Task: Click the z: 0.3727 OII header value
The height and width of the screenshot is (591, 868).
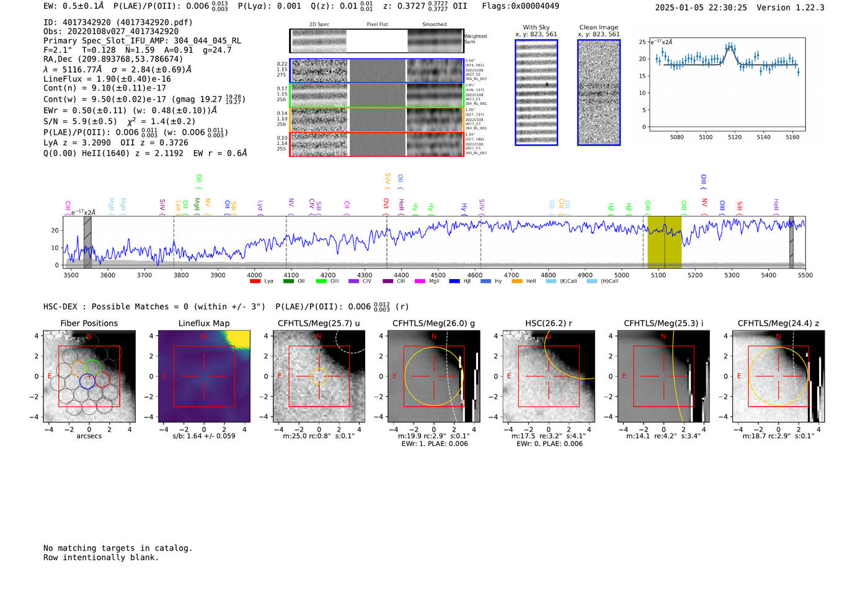Action: (x=425, y=6)
